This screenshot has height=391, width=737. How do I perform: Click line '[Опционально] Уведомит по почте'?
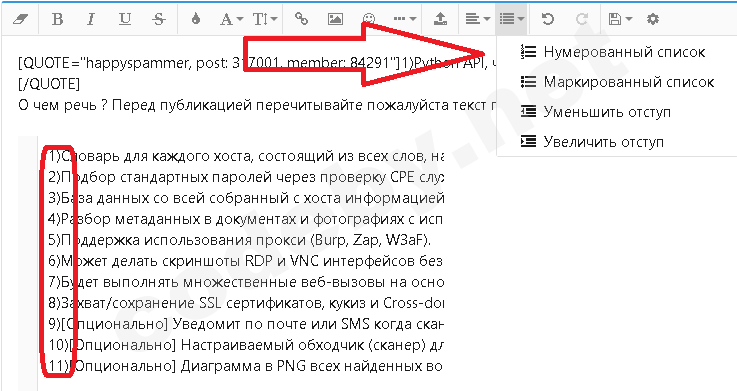coord(246,324)
